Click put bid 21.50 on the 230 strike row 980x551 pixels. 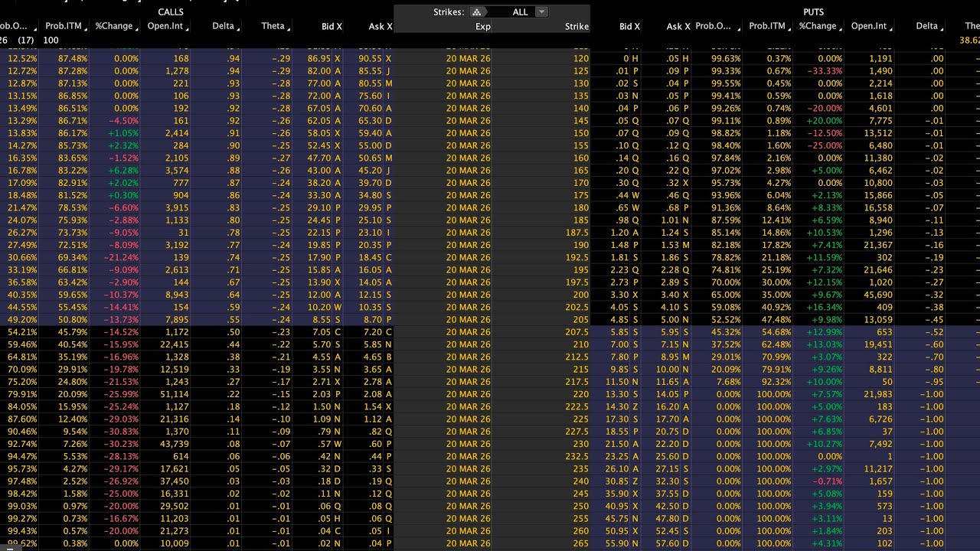[x=622, y=444]
